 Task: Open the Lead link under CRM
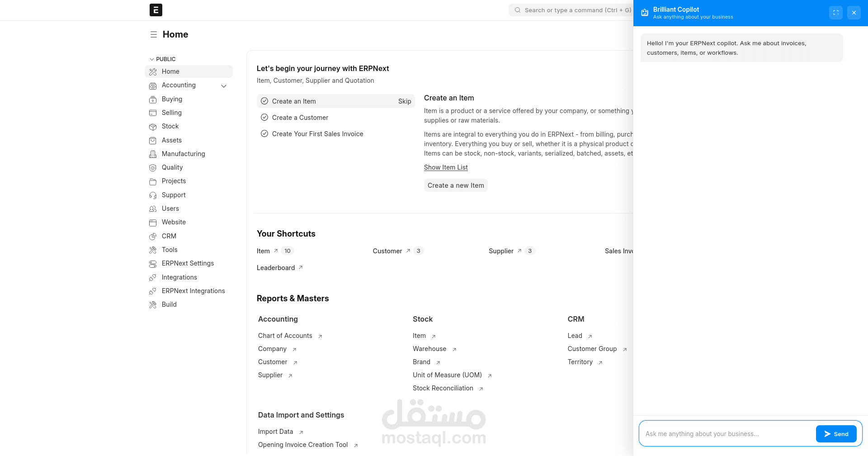575,336
